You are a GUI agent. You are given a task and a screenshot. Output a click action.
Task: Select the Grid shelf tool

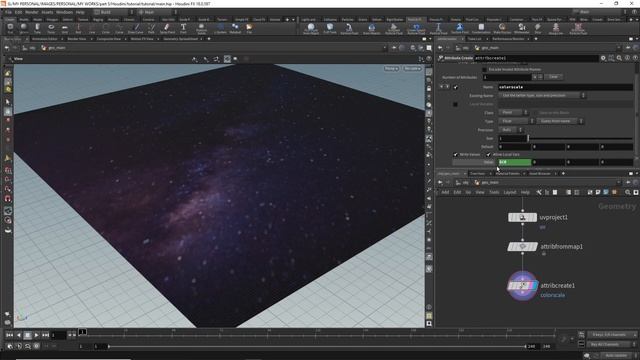pos(64,28)
